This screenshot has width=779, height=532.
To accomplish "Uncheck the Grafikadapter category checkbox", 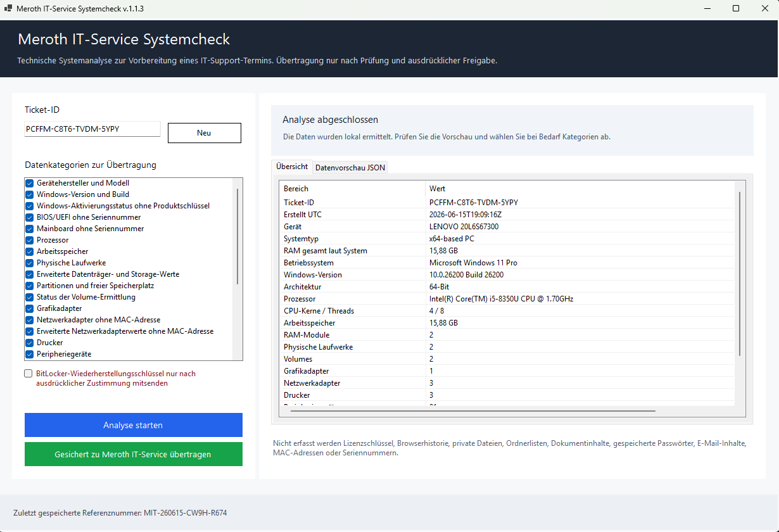I will click(29, 308).
